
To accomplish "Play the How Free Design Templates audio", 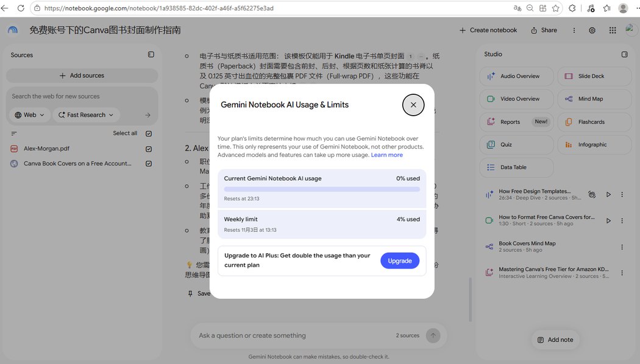I will point(608,194).
